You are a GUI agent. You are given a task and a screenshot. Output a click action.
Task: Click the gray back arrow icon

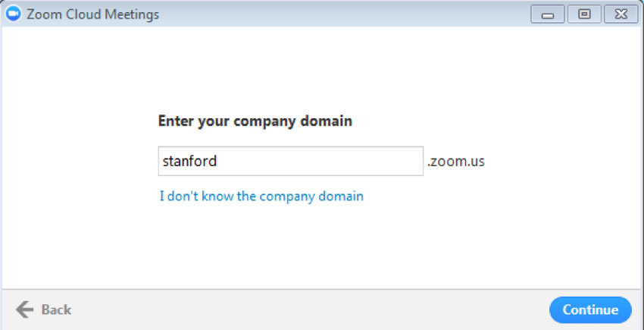click(25, 310)
